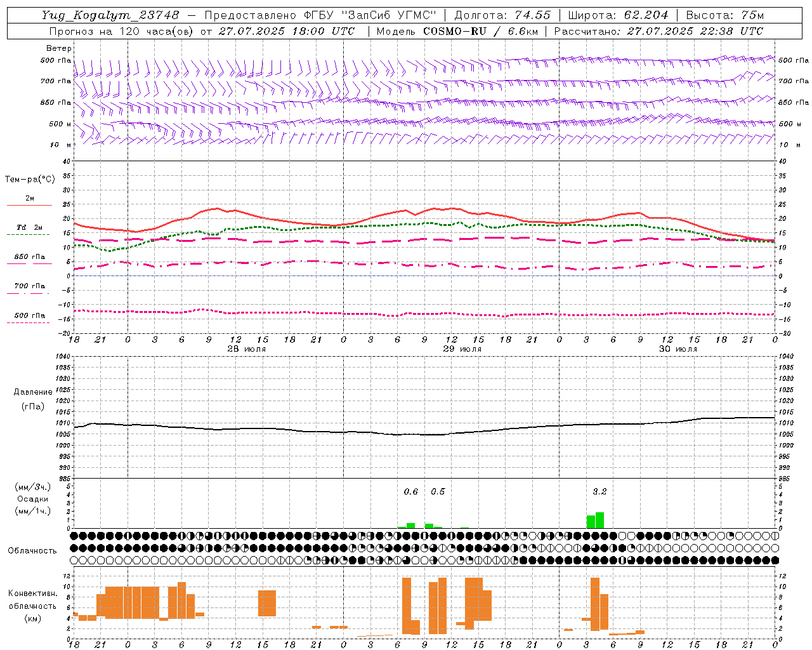
Task: Select the precipitation total 0.5
Action: pos(438,492)
